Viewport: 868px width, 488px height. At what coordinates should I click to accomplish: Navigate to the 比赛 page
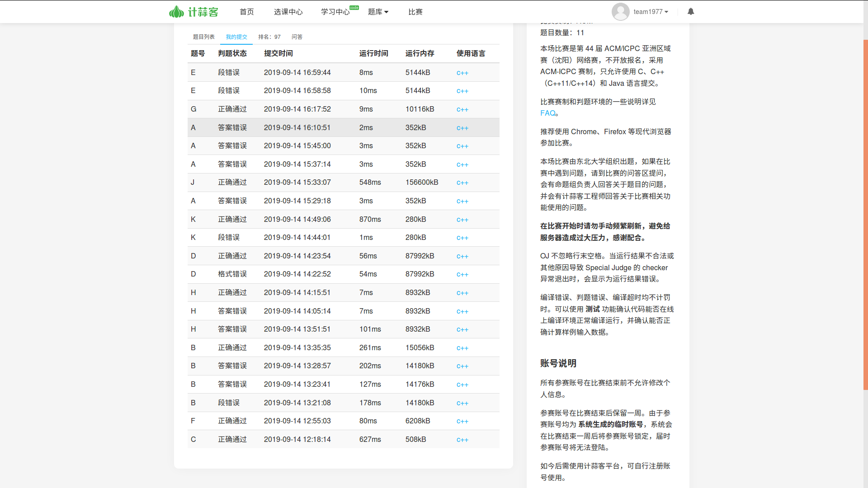tap(415, 12)
